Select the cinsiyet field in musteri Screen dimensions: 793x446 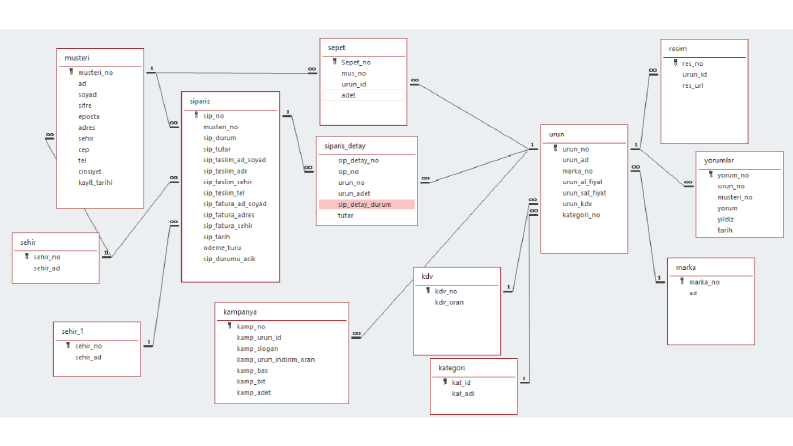(90, 171)
